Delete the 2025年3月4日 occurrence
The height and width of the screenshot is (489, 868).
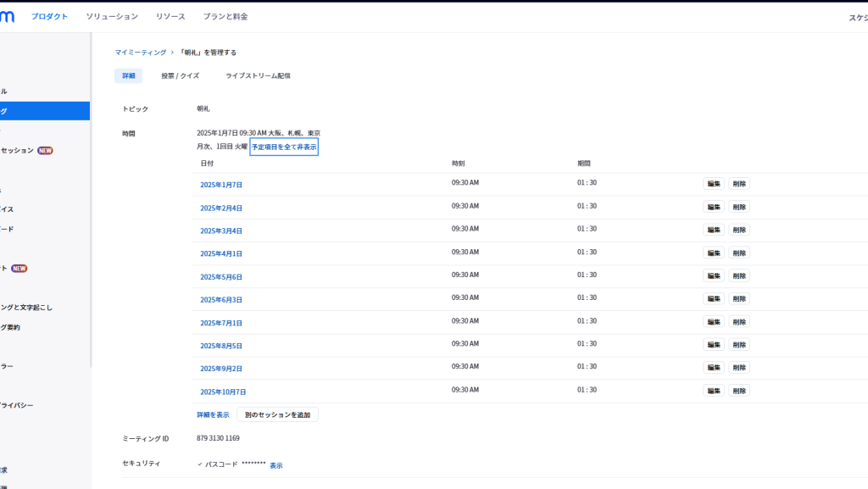point(739,230)
